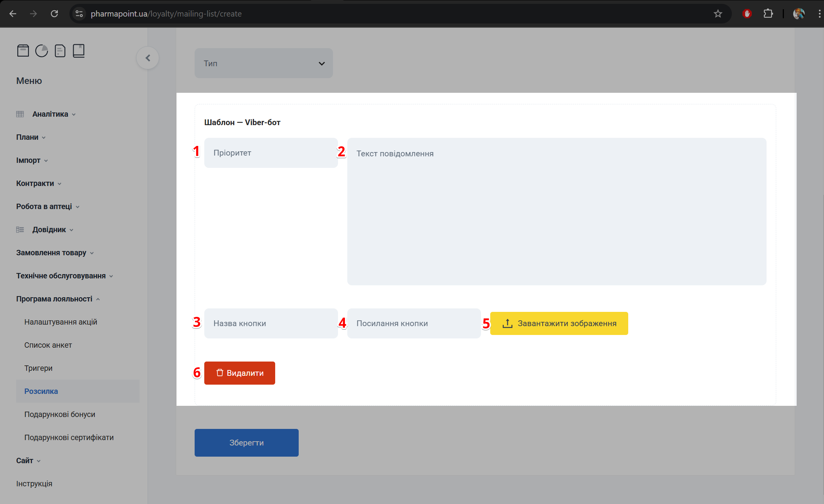Screen dimensions: 824x504
Task: Open the browser extensions puzzle icon
Action: tap(768, 14)
